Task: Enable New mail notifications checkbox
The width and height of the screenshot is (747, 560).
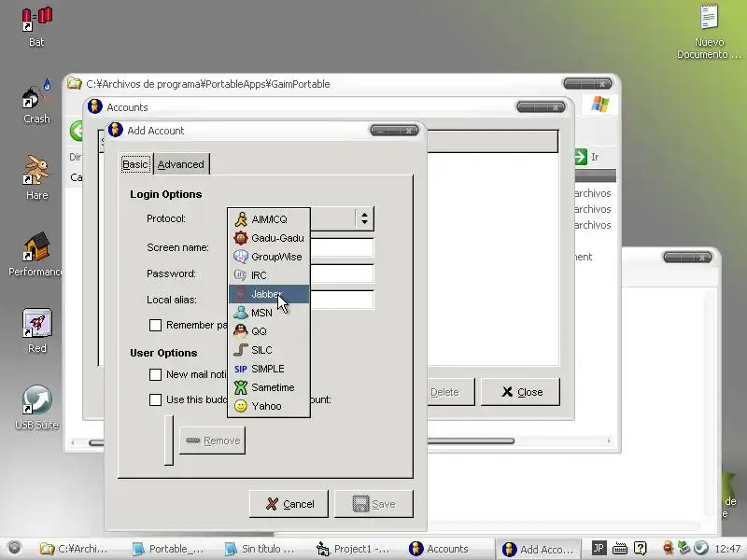Action: pos(155,374)
